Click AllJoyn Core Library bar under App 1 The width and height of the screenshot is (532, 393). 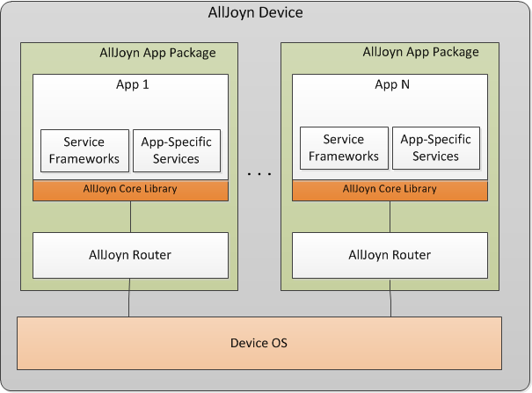[130, 190]
